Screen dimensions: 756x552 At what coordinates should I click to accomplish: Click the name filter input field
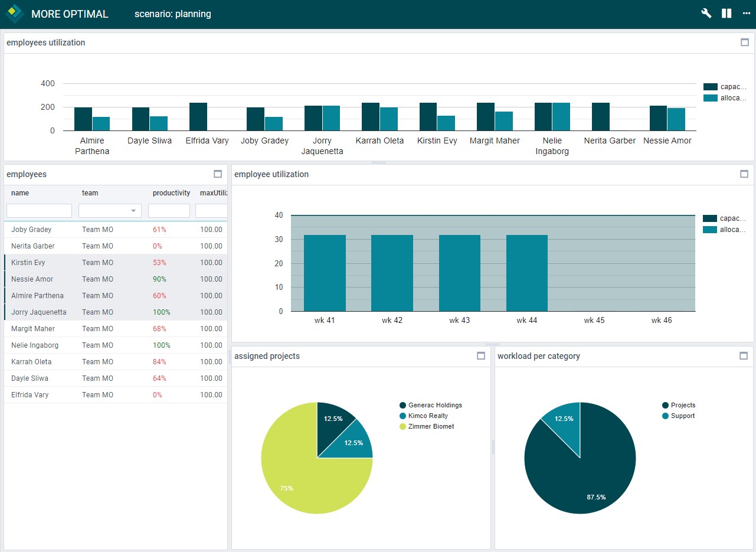38,211
